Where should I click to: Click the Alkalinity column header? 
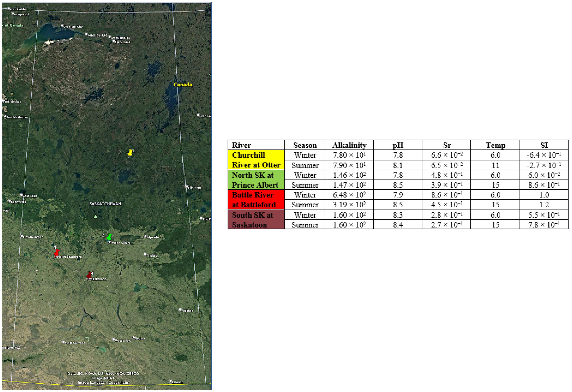coord(349,145)
